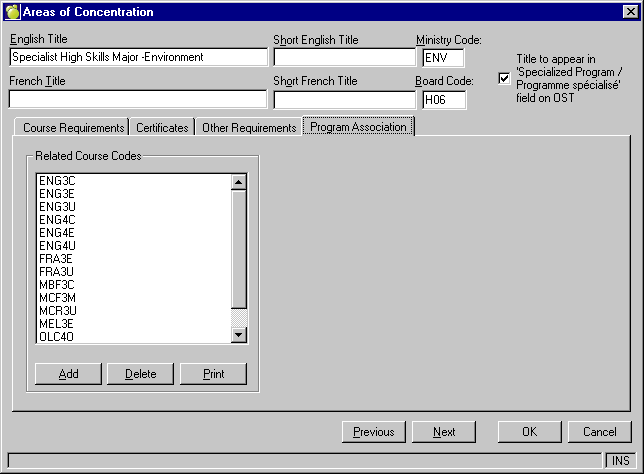The image size is (644, 474).
Task: Select ENG4U in Related Course Codes list
Action: [x=57, y=245]
